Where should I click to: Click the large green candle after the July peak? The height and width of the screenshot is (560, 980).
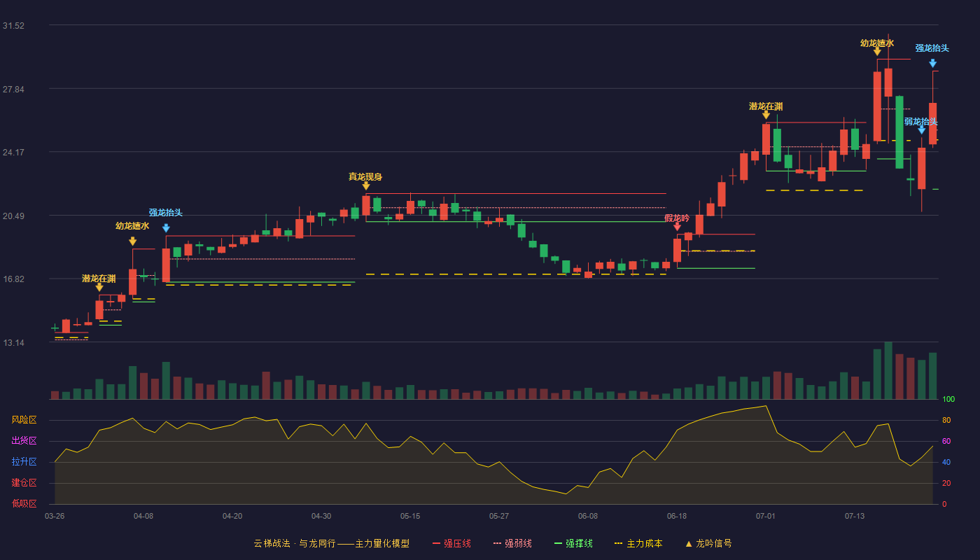point(899,132)
